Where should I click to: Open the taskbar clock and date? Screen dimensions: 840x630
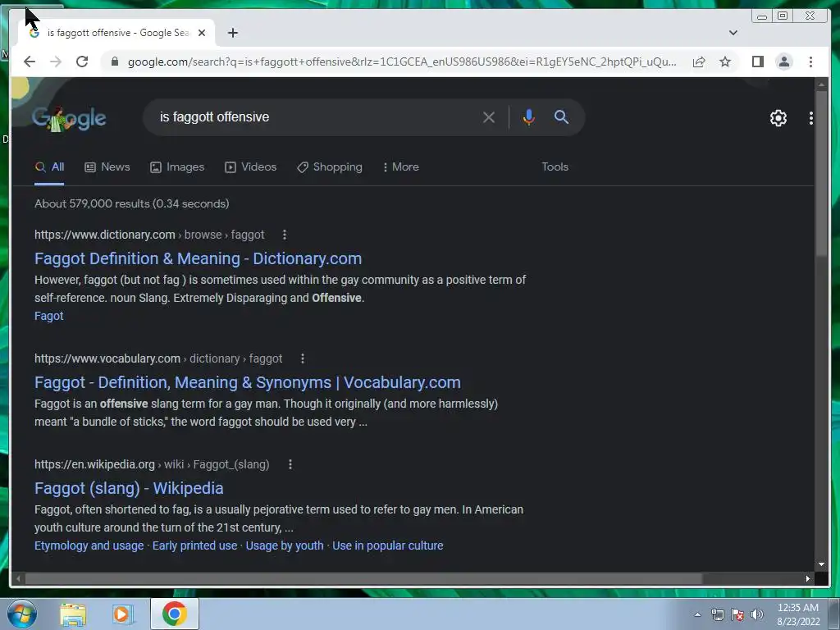pyautogui.click(x=797, y=614)
